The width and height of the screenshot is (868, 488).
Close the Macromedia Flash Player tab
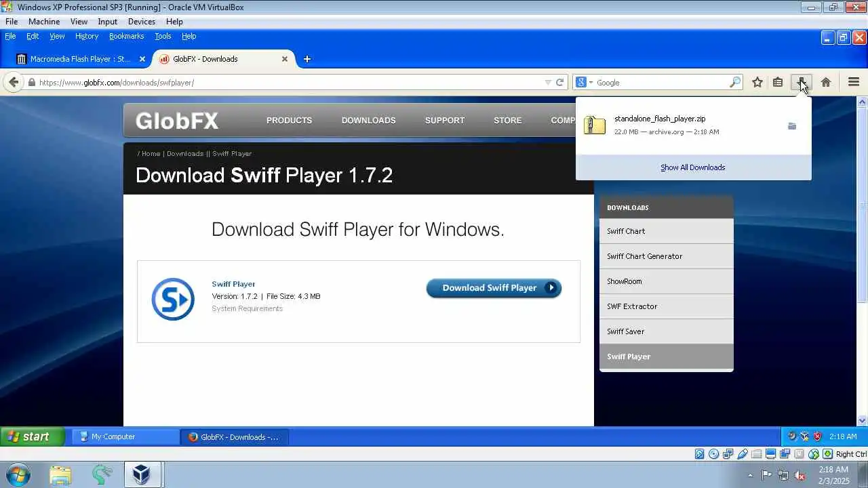click(x=142, y=59)
